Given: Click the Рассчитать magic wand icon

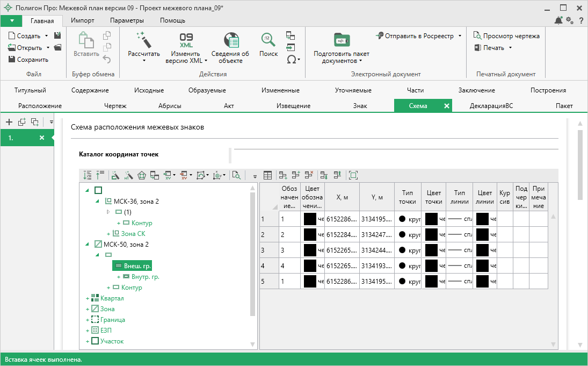Looking at the screenshot, I should (144, 40).
